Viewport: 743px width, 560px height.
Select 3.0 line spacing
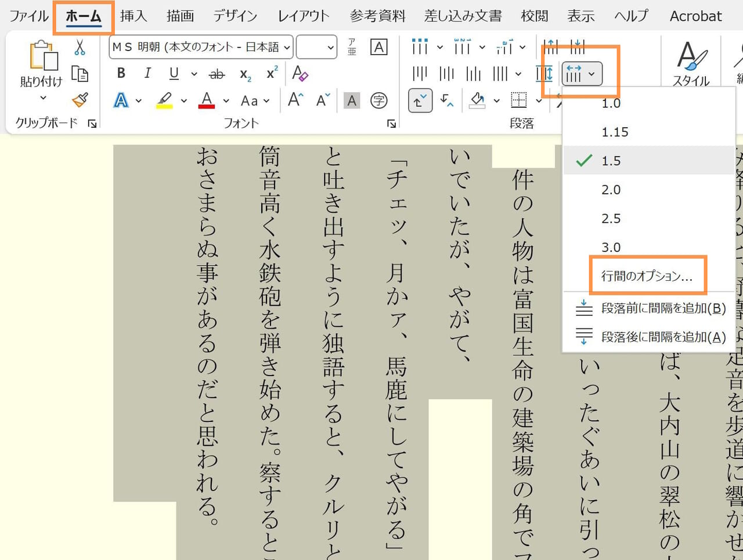pyautogui.click(x=649, y=247)
